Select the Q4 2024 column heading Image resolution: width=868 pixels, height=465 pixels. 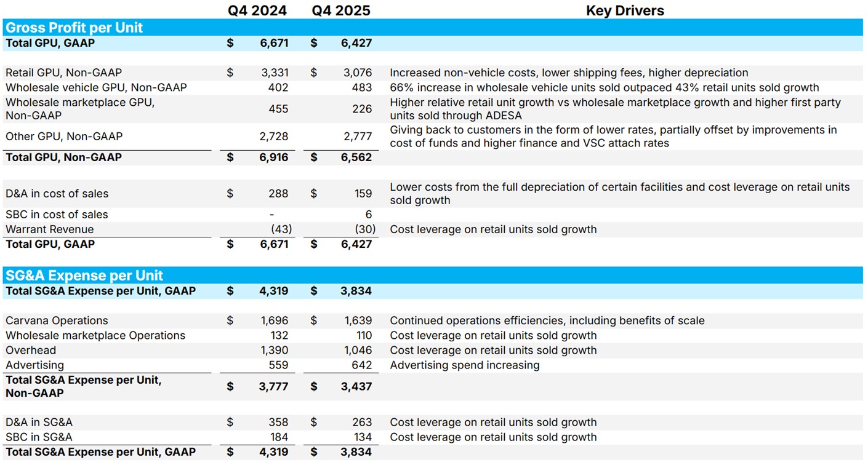(256, 10)
